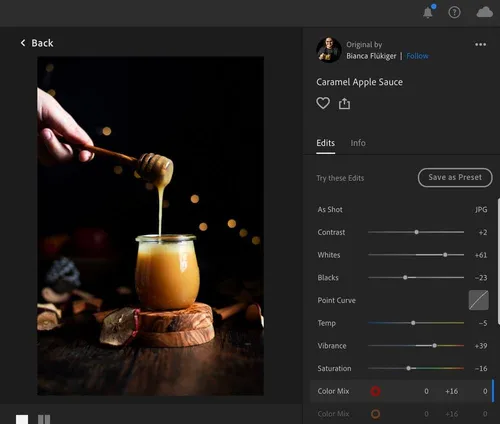Select single image view icon
Image resolution: width=500 pixels, height=424 pixels.
tap(22, 419)
